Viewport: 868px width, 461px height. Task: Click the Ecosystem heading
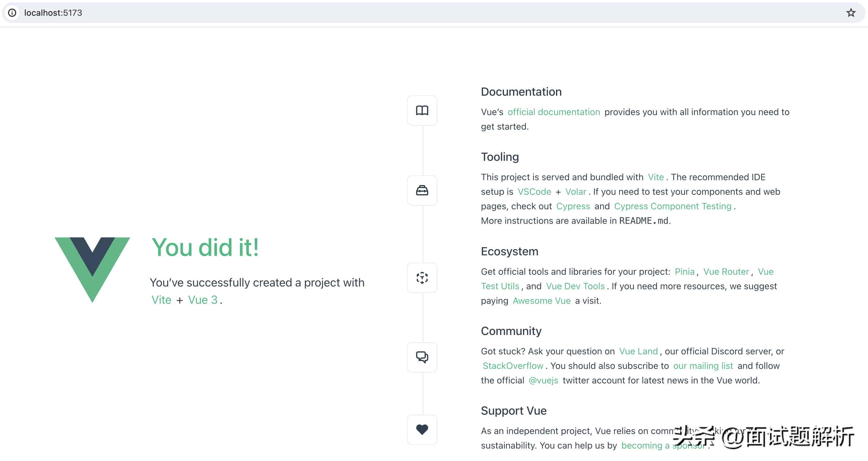coord(509,251)
